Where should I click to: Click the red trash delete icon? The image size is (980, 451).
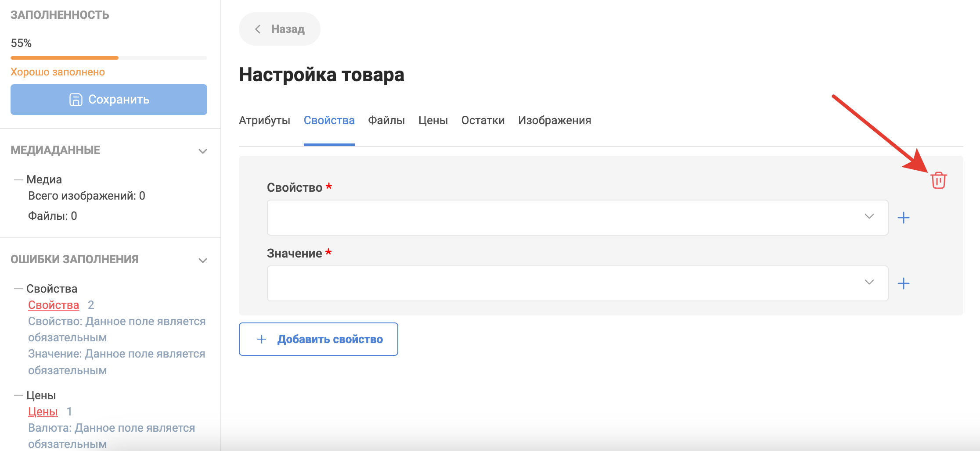(938, 180)
